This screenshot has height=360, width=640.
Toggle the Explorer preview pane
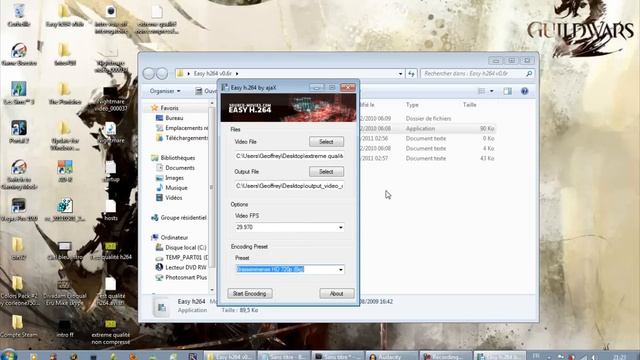click(x=507, y=91)
